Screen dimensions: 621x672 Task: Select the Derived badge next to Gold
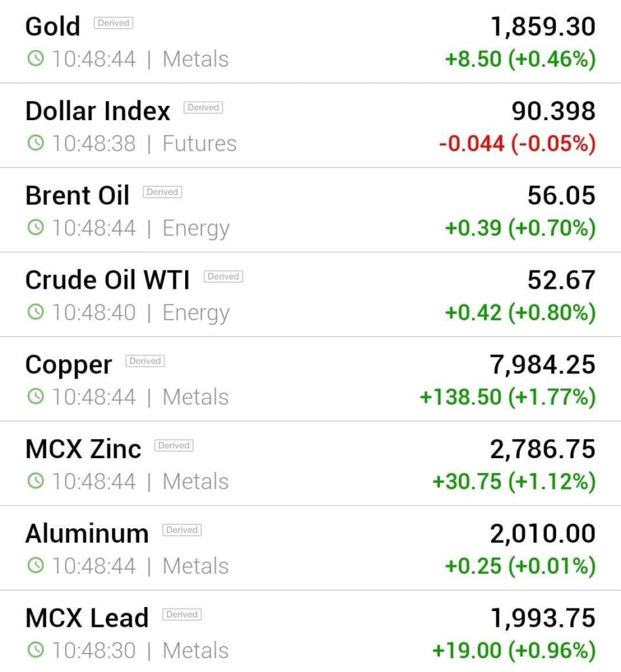click(114, 23)
